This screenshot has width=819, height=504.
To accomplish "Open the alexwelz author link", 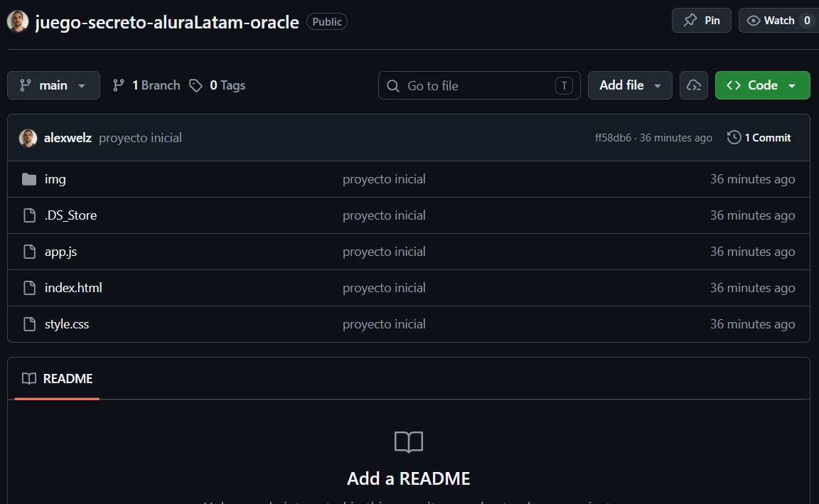I will [68, 138].
